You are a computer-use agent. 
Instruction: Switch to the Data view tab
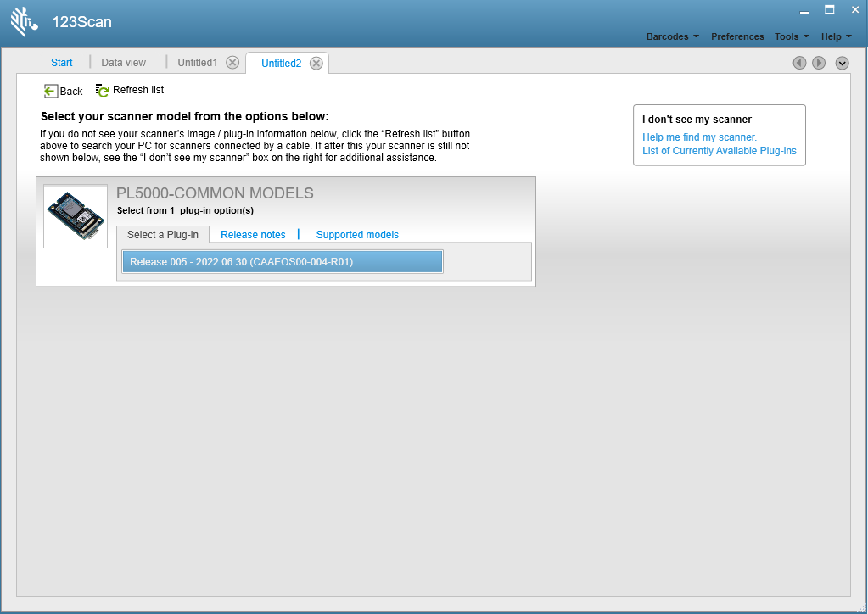123,63
